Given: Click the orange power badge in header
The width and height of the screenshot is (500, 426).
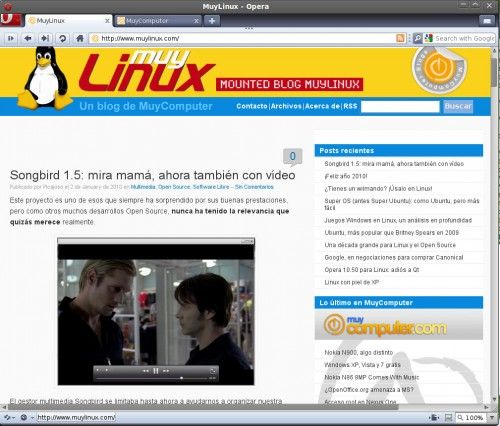Looking at the screenshot, I should click(x=439, y=70).
